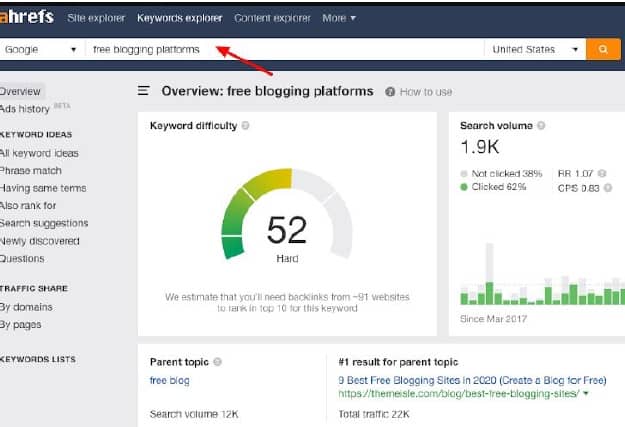625x427 pixels.
Task: Click the Search volume info icon
Action: click(541, 126)
